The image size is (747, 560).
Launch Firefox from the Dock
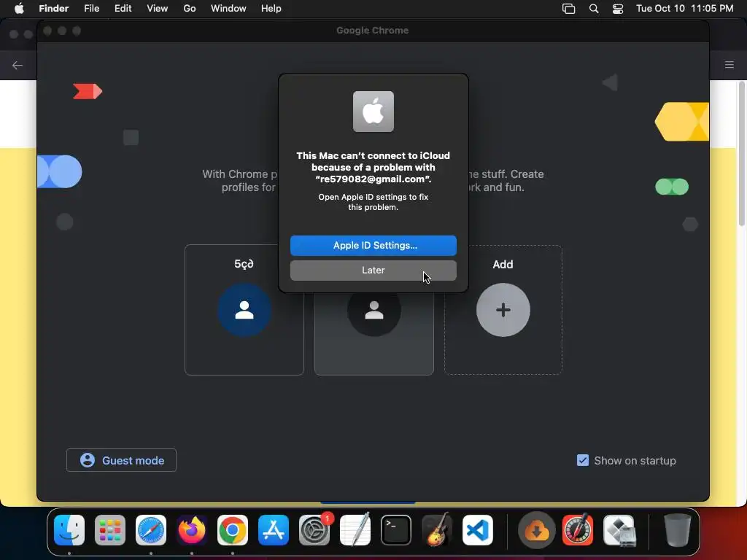tap(192, 530)
